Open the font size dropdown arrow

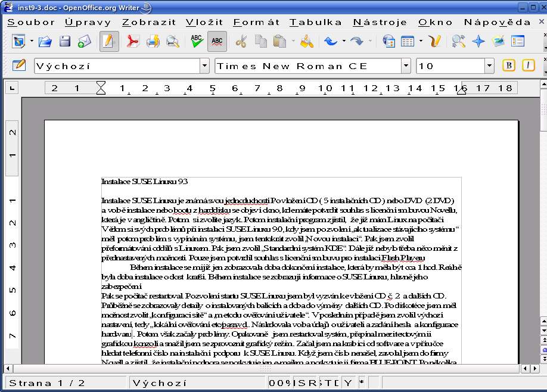tap(489, 66)
